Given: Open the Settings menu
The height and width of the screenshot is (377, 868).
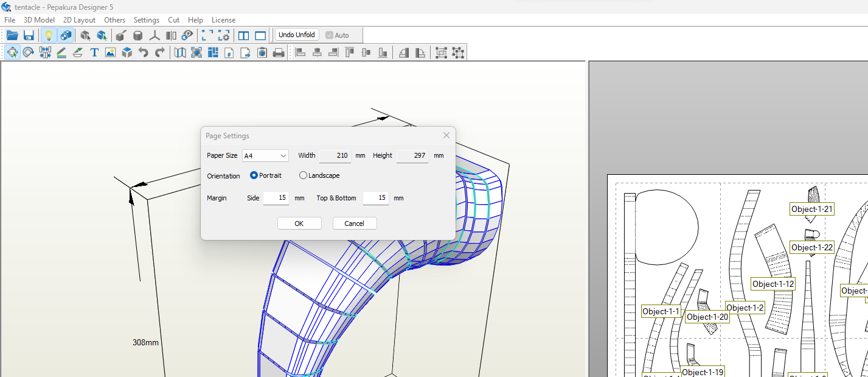Looking at the screenshot, I should [147, 20].
